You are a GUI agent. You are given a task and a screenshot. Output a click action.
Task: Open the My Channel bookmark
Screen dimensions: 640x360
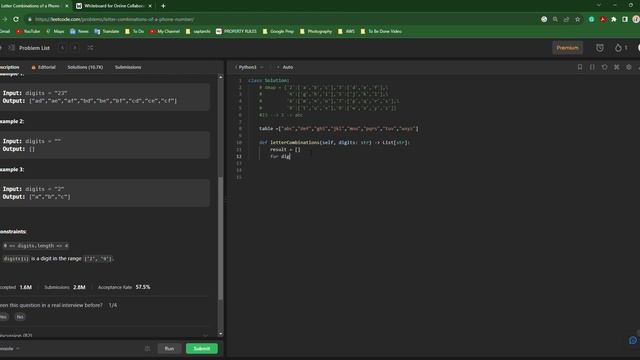pos(164,31)
